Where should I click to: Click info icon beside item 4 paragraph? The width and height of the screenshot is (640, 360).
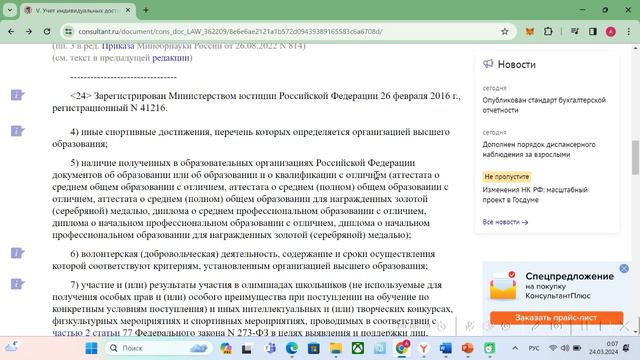[17, 131]
